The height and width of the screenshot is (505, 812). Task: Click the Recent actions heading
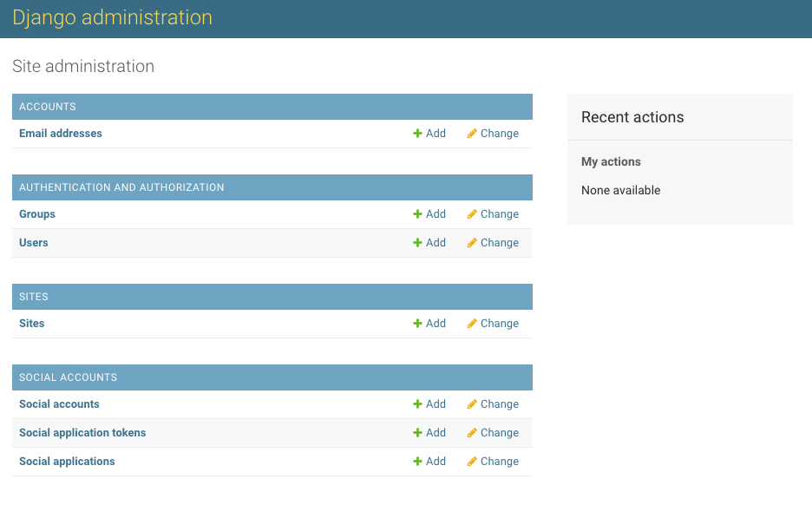coord(632,118)
